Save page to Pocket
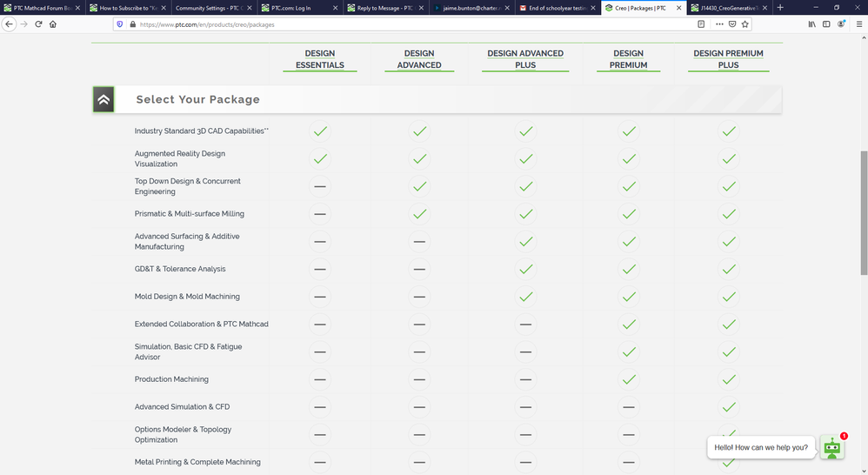868x475 pixels. (x=731, y=24)
